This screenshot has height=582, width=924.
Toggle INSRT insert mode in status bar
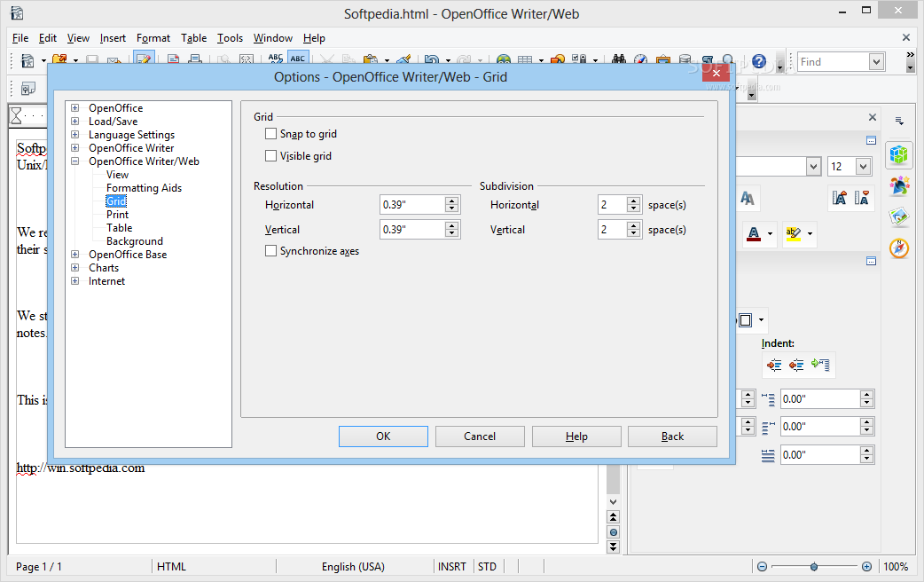452,567
